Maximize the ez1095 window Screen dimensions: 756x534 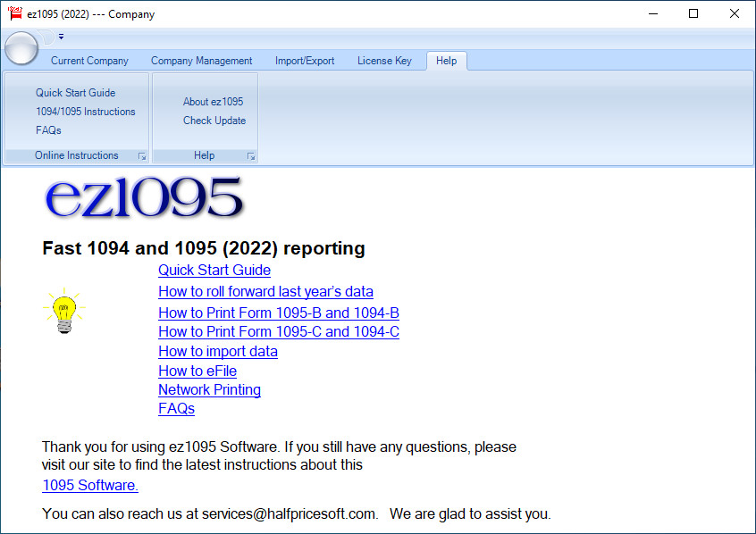693,13
